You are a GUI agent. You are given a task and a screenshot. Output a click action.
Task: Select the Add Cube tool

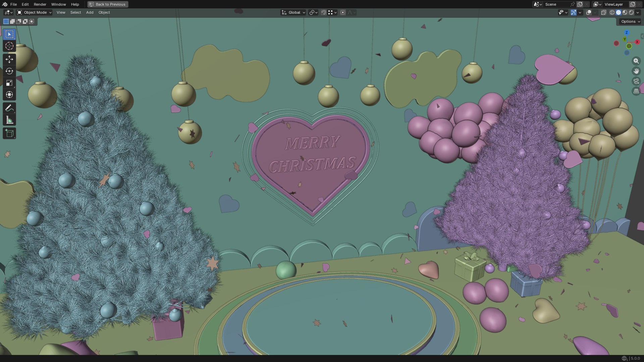pyautogui.click(x=9, y=133)
